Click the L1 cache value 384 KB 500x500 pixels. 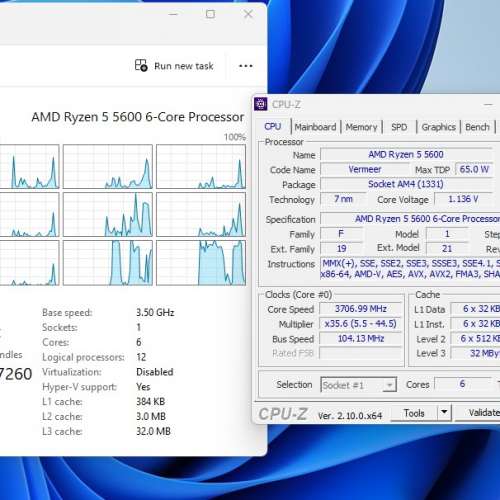click(151, 401)
